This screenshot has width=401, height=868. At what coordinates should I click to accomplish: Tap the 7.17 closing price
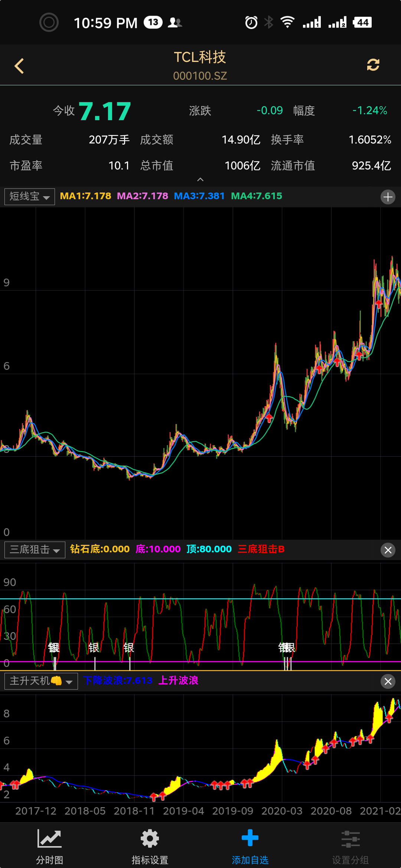pos(105,111)
